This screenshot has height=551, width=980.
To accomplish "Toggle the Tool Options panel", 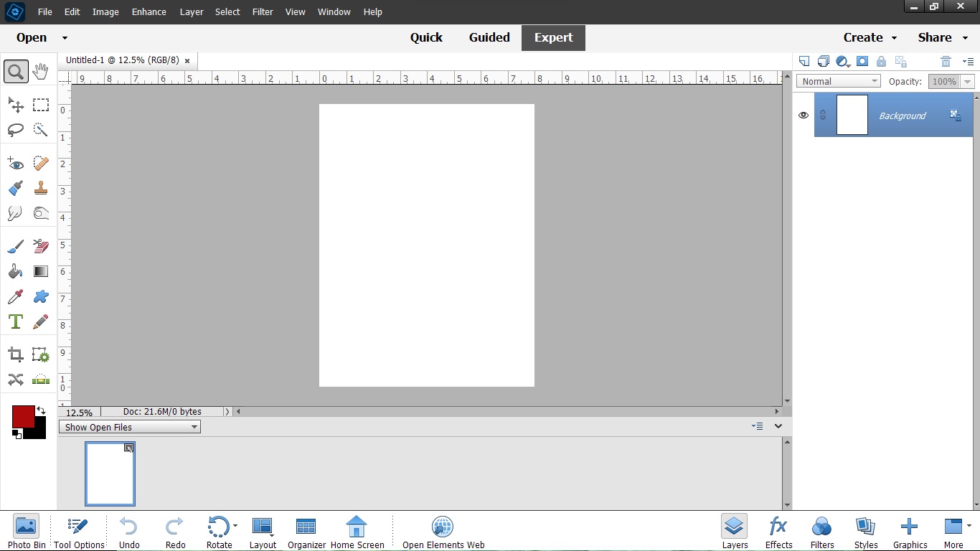I will (79, 532).
